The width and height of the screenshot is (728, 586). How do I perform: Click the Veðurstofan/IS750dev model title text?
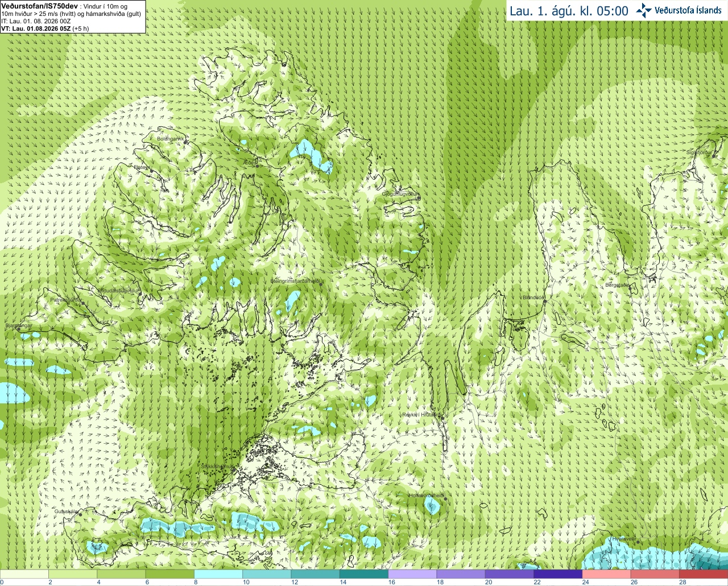(39, 5)
